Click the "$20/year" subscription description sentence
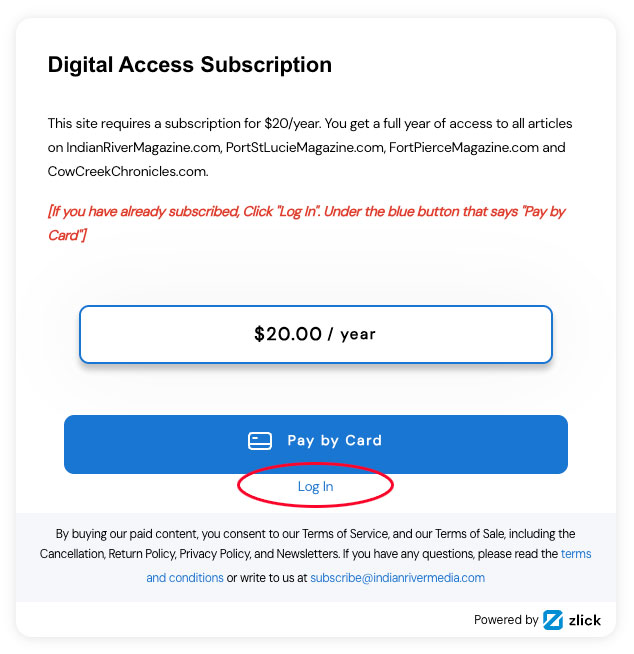 click(220, 124)
